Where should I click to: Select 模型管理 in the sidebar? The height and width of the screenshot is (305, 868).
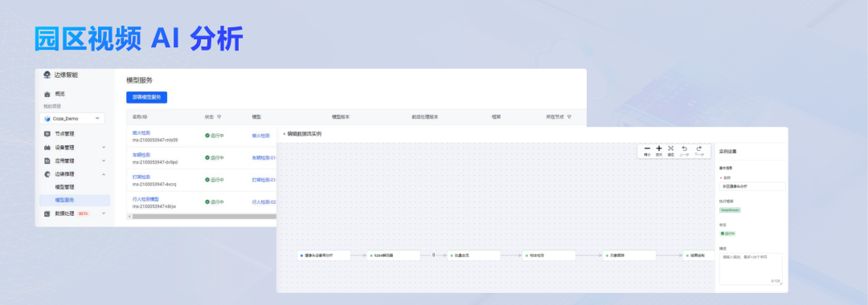coord(64,187)
